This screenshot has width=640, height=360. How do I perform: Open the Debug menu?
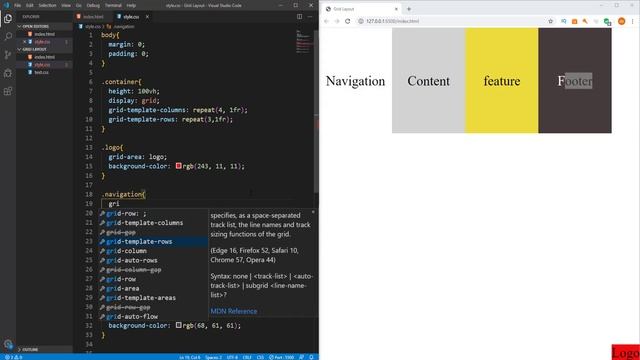(93, 5)
